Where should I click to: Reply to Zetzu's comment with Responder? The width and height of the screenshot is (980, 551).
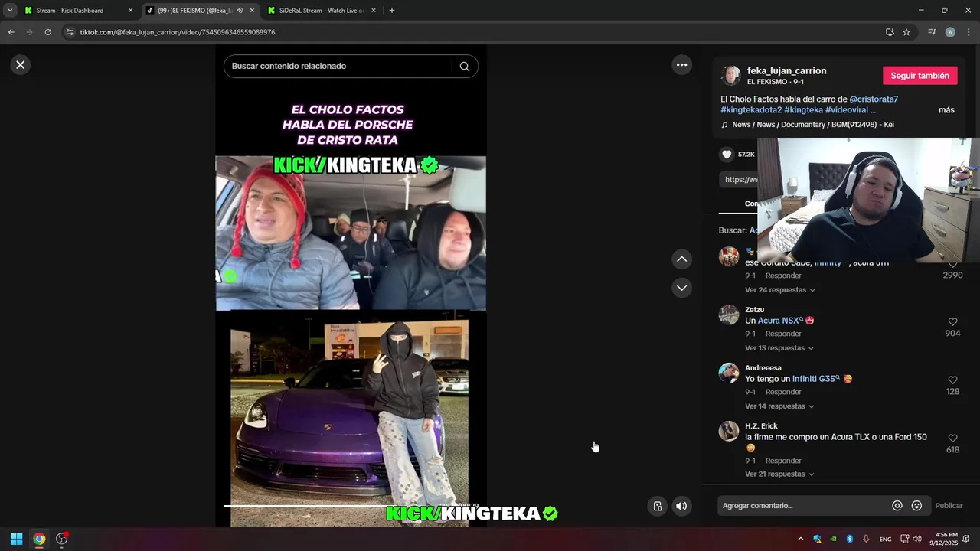pyautogui.click(x=783, y=334)
